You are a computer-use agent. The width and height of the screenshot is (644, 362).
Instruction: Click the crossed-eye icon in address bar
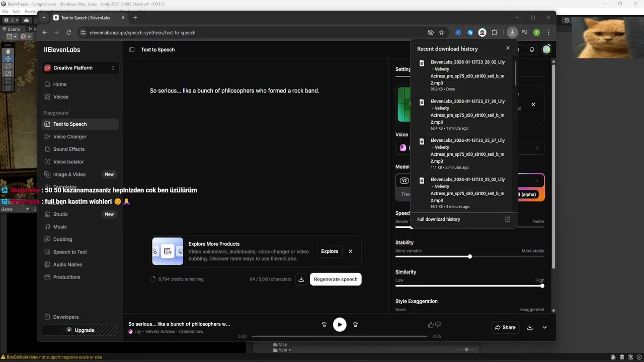pyautogui.click(x=430, y=32)
